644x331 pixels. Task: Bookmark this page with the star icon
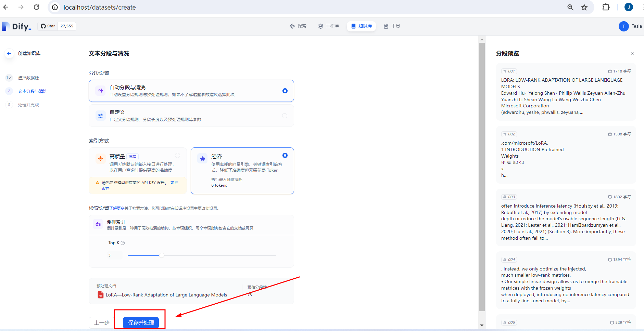(x=584, y=7)
